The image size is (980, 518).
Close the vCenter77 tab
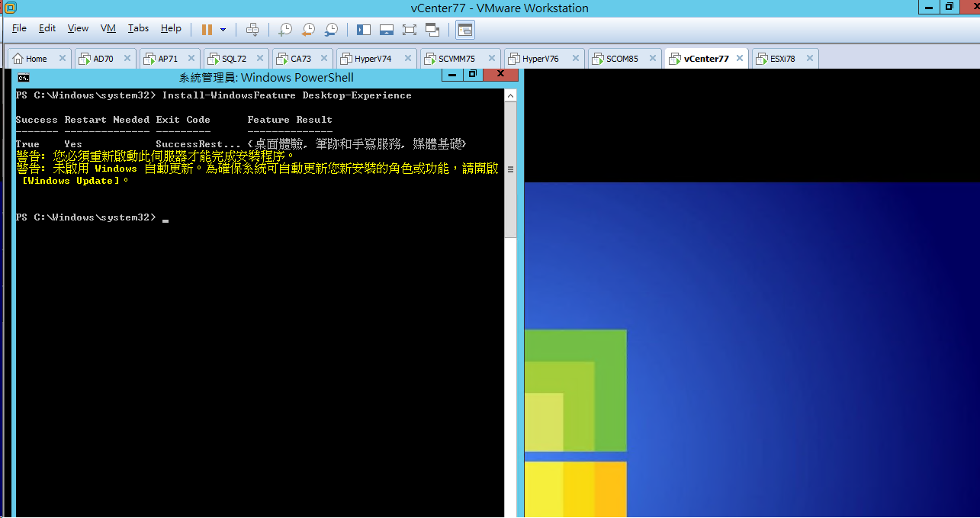[741, 59]
